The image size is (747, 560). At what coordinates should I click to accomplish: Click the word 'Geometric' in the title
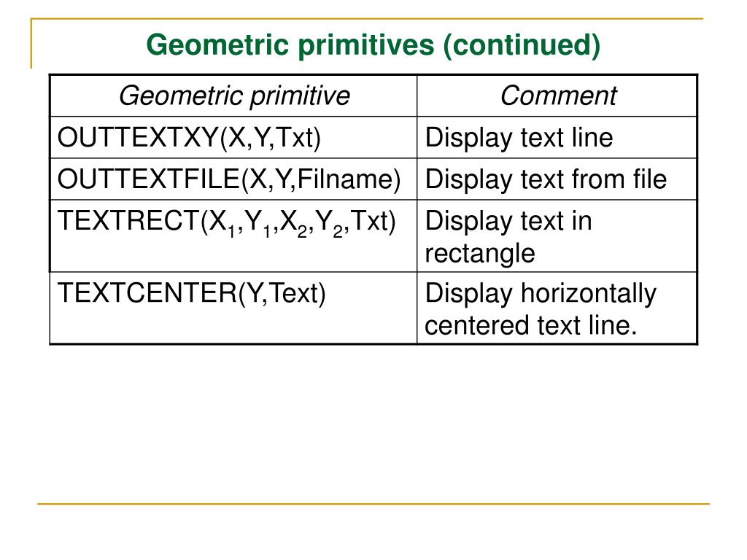tap(217, 45)
